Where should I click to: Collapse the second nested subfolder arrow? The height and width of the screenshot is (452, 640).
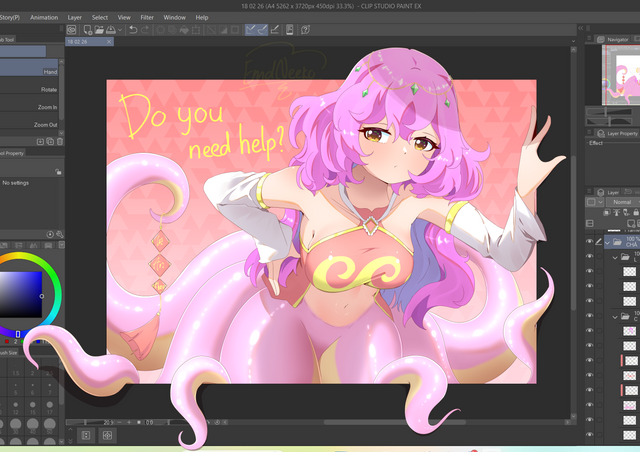click(615, 317)
